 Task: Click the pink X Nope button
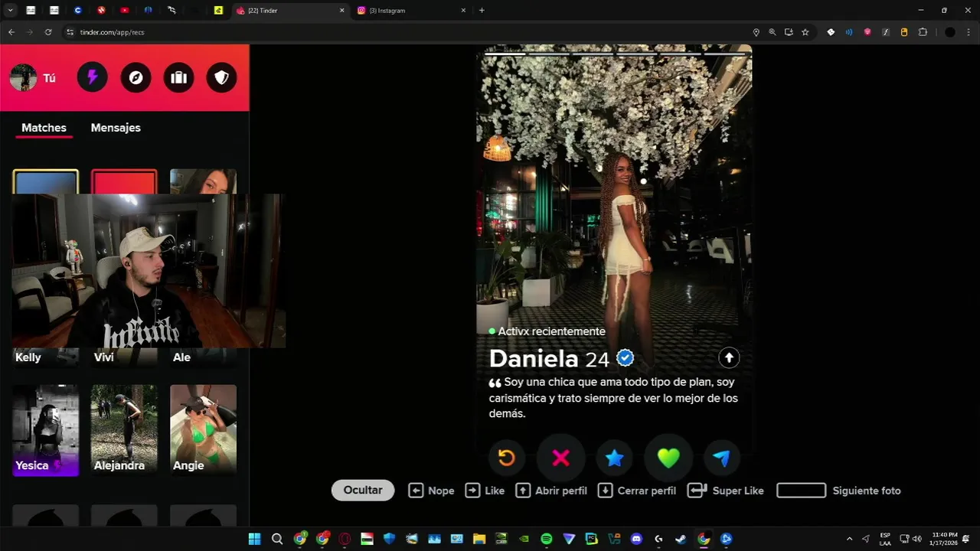[560, 458]
